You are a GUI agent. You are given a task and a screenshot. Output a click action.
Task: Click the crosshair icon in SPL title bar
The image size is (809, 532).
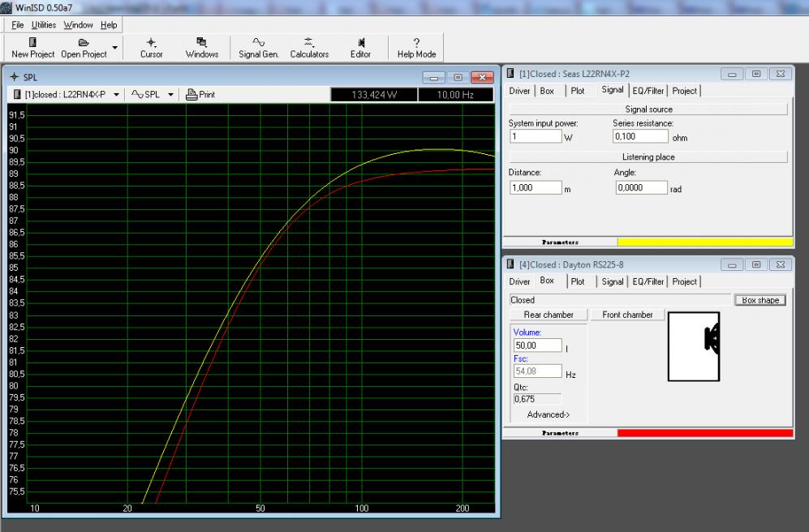pos(15,77)
